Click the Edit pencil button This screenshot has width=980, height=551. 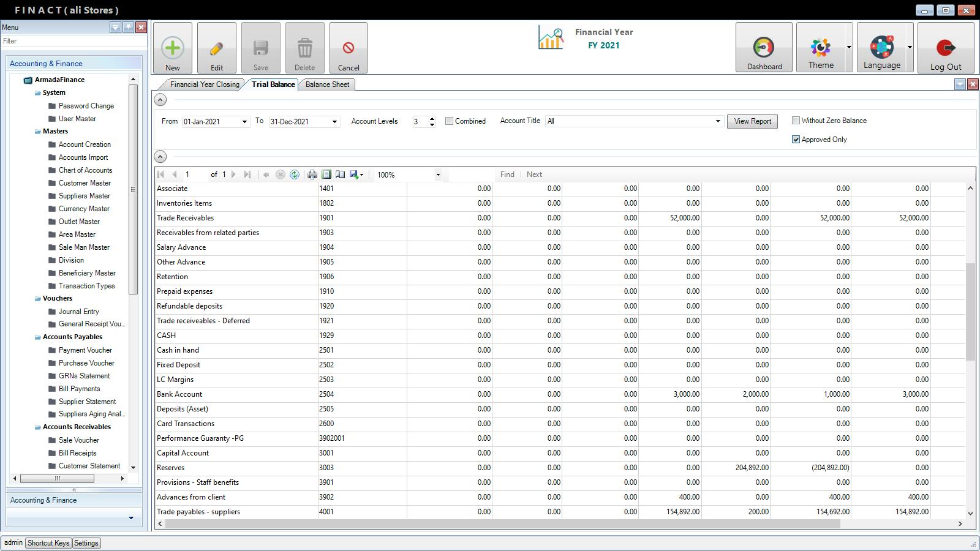pyautogui.click(x=216, y=48)
